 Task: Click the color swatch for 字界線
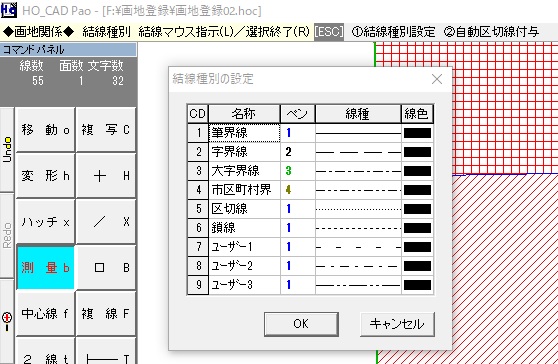tap(417, 152)
